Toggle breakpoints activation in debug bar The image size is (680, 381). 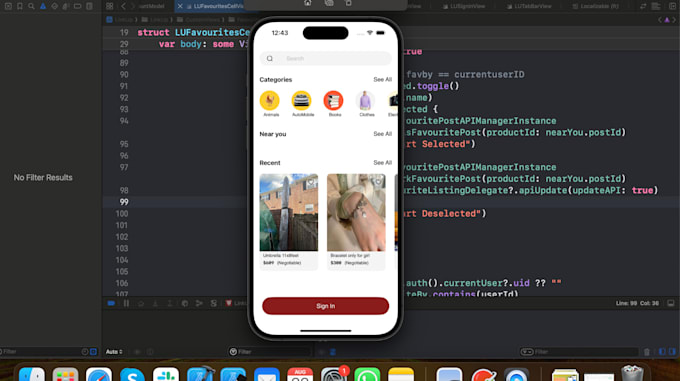coord(111,303)
